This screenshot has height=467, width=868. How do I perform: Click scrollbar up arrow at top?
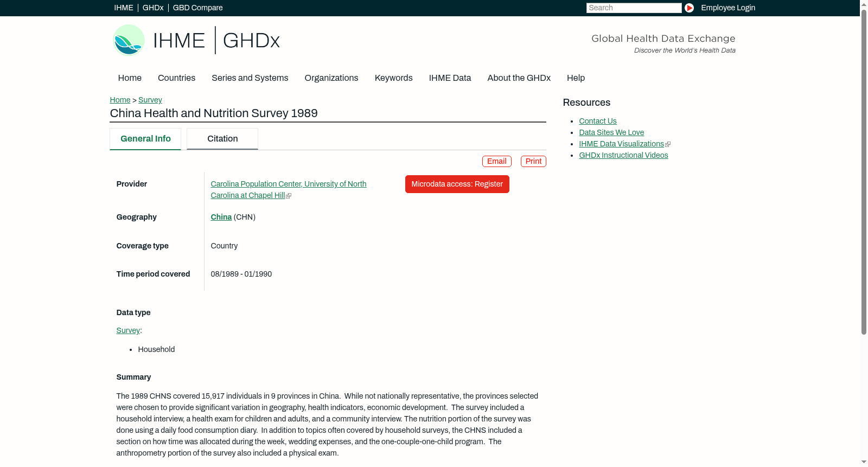[864, 4]
